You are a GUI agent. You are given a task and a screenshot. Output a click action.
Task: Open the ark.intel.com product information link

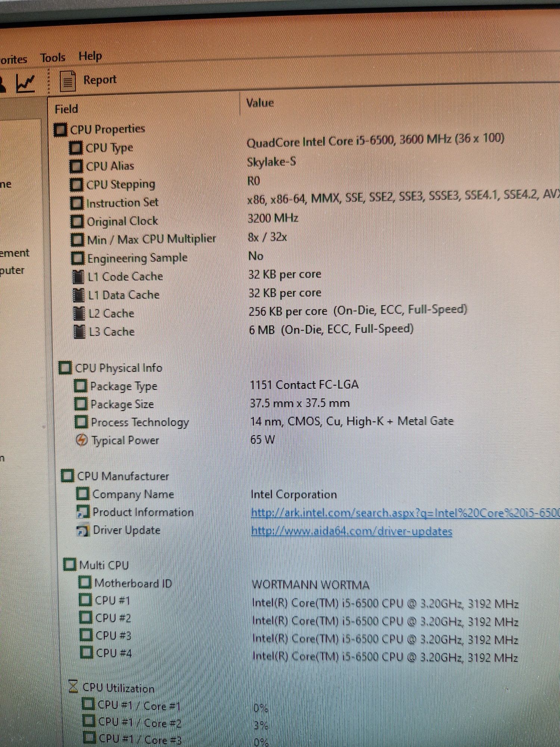pos(405,512)
